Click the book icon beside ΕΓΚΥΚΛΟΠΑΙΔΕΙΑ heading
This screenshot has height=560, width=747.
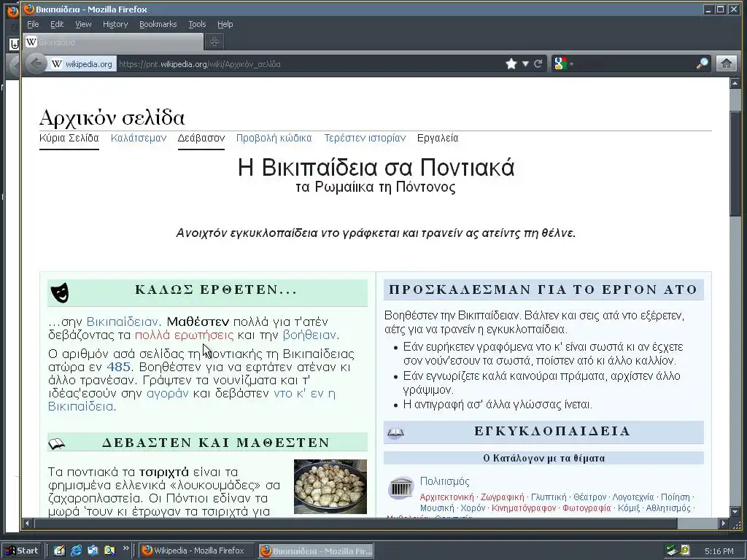tap(395, 432)
